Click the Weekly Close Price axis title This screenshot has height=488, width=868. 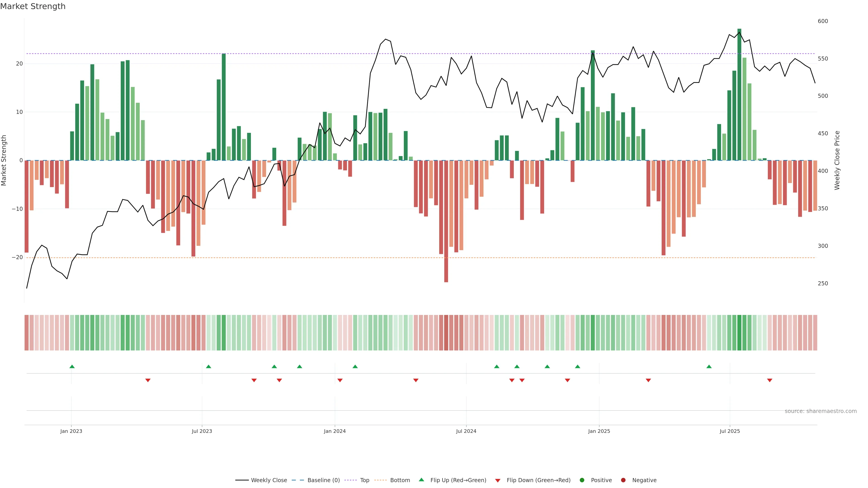click(x=837, y=160)
